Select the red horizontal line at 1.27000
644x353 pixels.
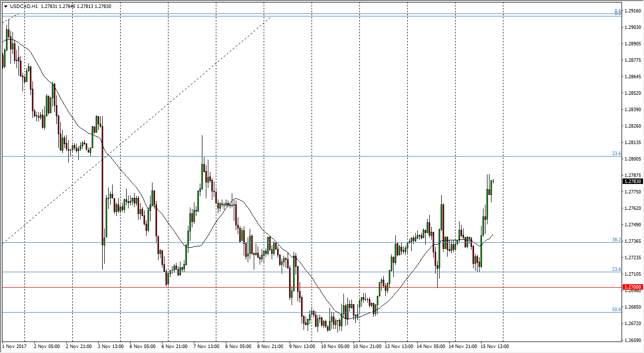pyautogui.click(x=299, y=288)
